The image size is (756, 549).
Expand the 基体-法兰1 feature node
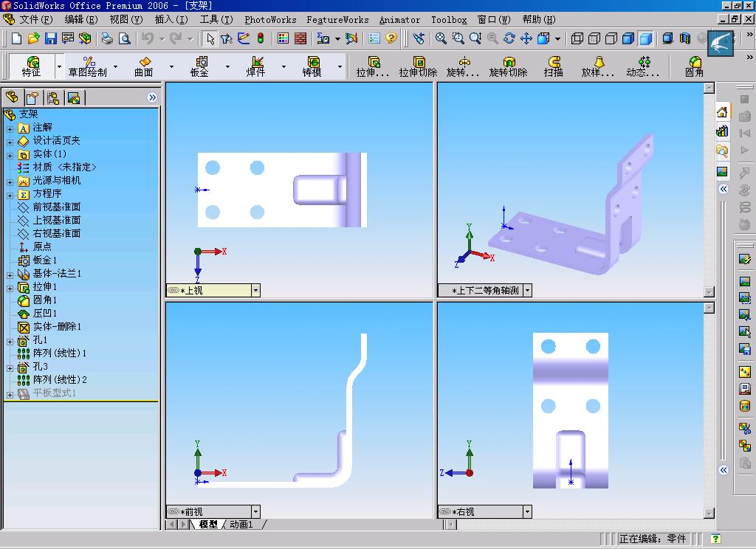tap(10, 275)
